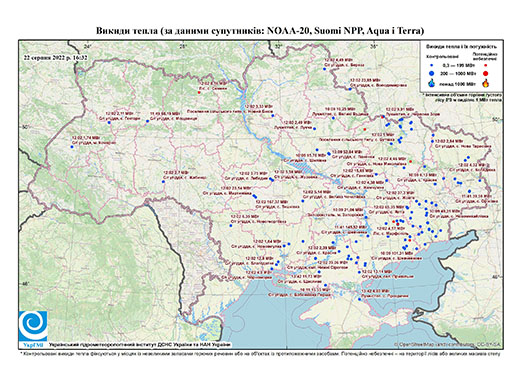Viewport: 520px width, 368px height.
Task: Click the blue marker for 12:02 4,49 MW
Action: (324, 69)
